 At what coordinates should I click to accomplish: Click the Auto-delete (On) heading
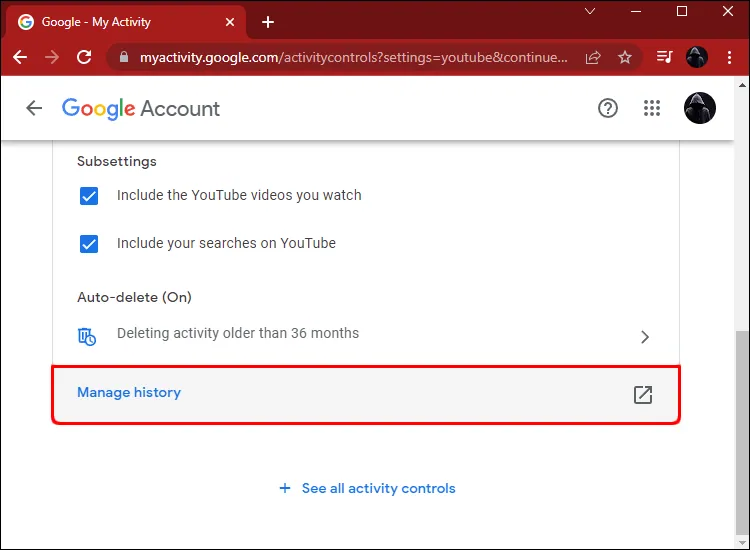click(x=134, y=297)
